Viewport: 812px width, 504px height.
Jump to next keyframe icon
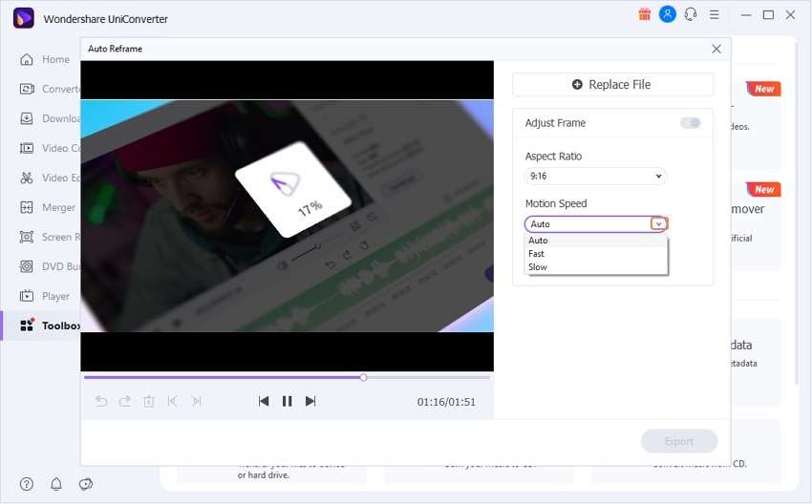coord(196,402)
